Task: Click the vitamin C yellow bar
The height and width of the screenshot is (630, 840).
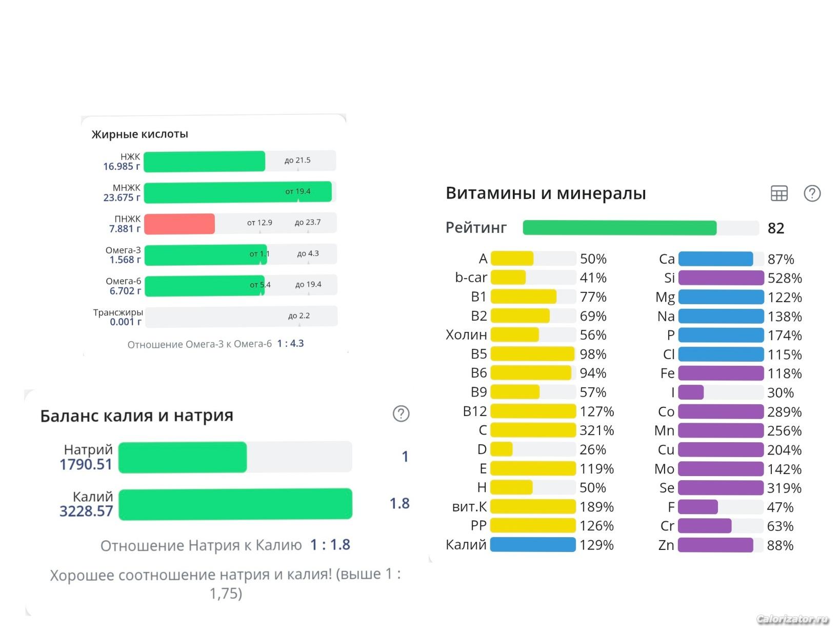Action: pyautogui.click(x=533, y=430)
